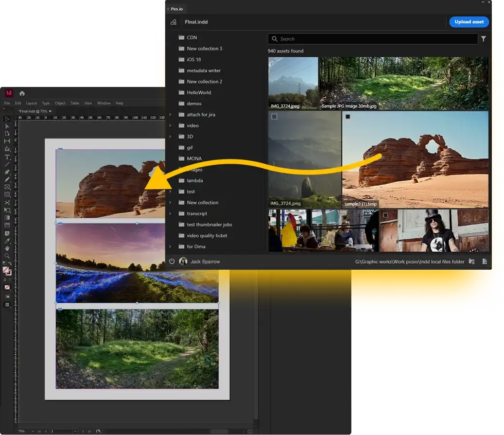Open the Window menu
504x435 pixels.
104,103
